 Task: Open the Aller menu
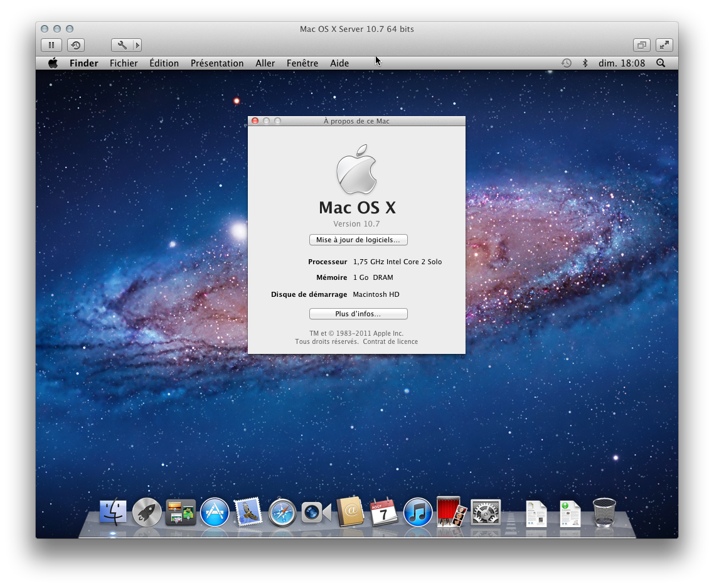tap(265, 63)
